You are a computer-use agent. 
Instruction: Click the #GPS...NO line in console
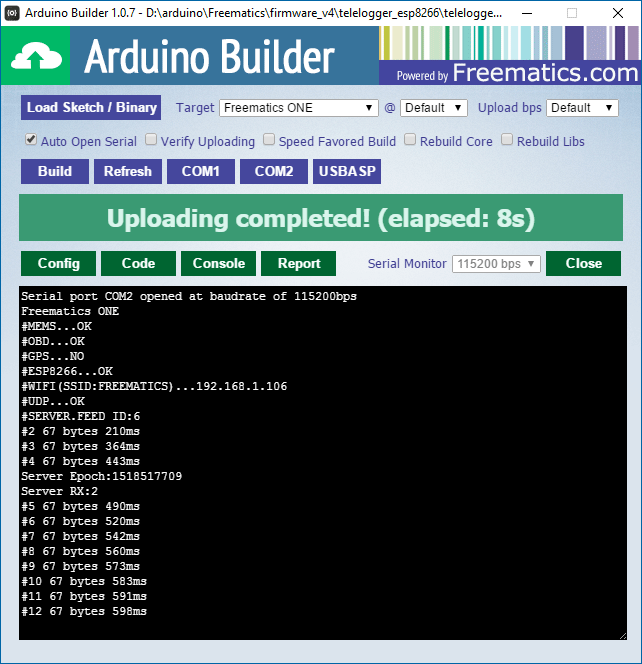(53, 356)
